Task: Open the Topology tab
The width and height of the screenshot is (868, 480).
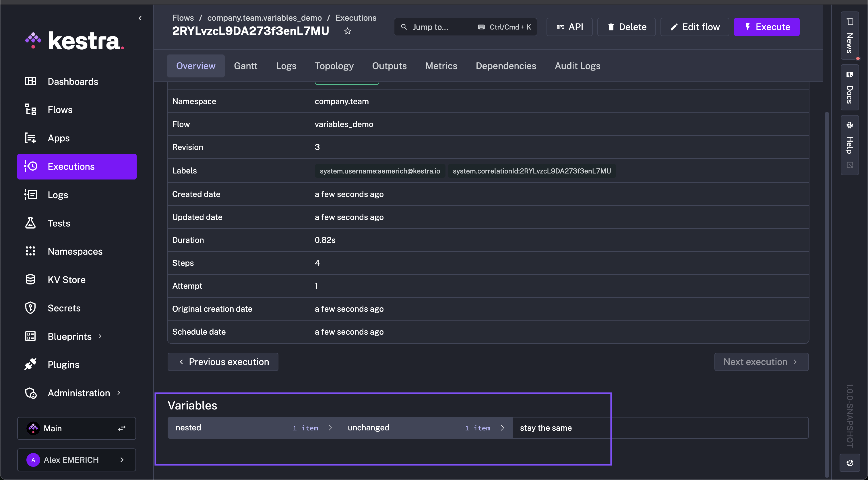Action: [x=334, y=66]
